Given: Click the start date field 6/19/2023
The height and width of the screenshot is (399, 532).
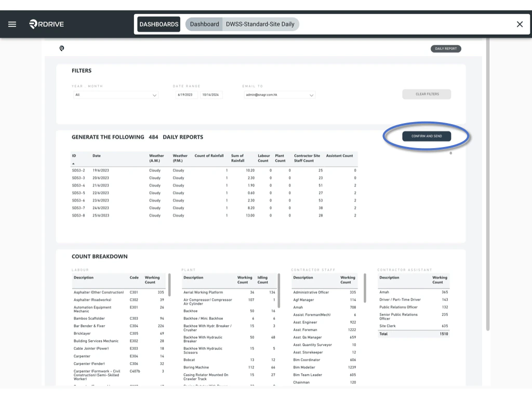Looking at the screenshot, I should [187, 95].
